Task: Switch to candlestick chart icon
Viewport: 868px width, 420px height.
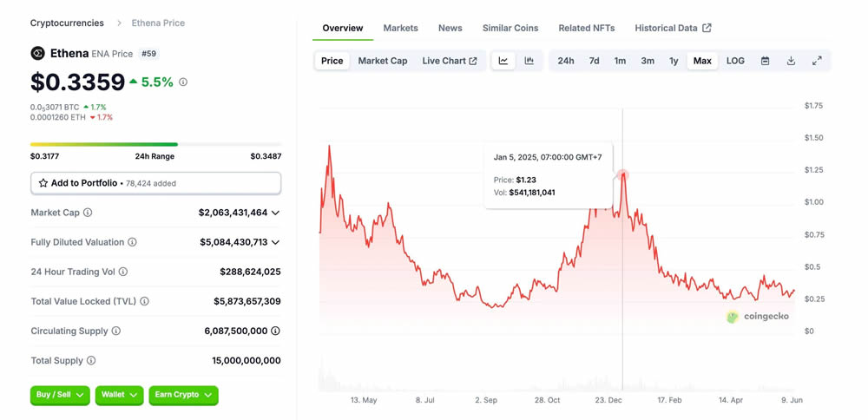Action: click(x=529, y=61)
